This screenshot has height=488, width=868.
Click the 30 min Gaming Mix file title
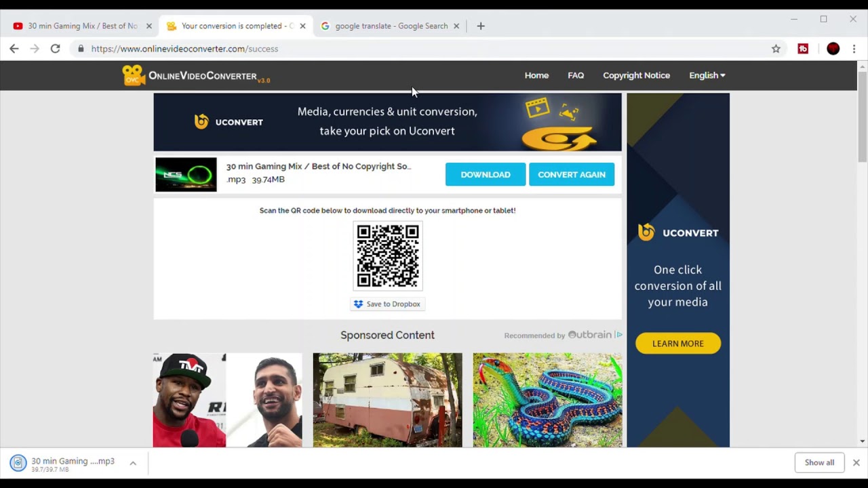pyautogui.click(x=319, y=166)
